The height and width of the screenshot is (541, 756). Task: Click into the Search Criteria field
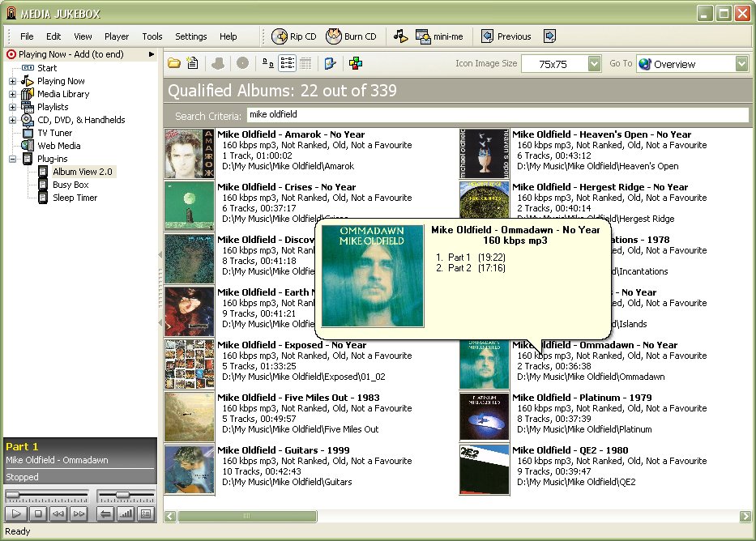[x=498, y=115]
